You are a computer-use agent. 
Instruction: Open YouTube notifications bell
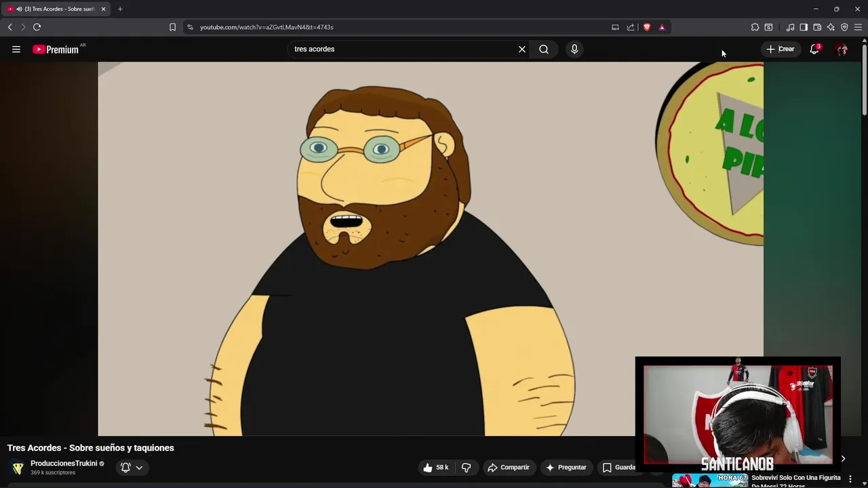pos(814,49)
